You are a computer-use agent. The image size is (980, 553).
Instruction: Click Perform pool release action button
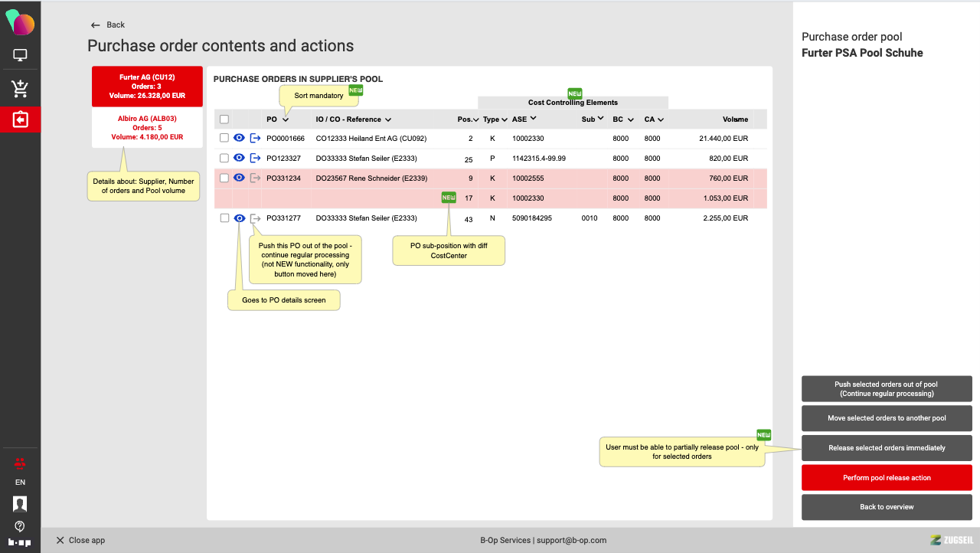(887, 478)
